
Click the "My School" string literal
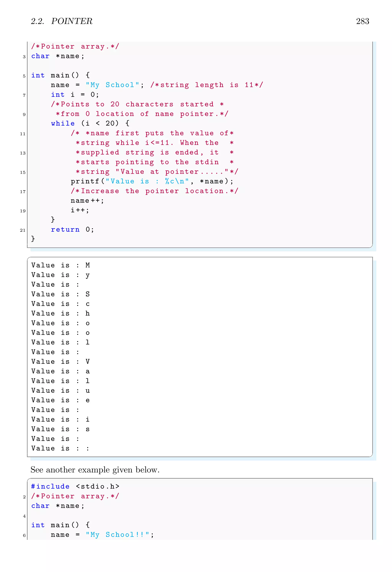click(x=112, y=85)
